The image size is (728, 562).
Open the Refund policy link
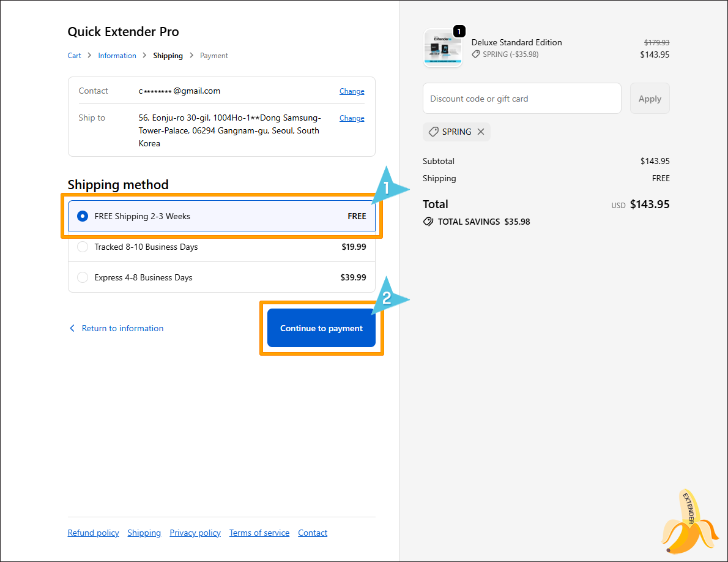(x=94, y=533)
